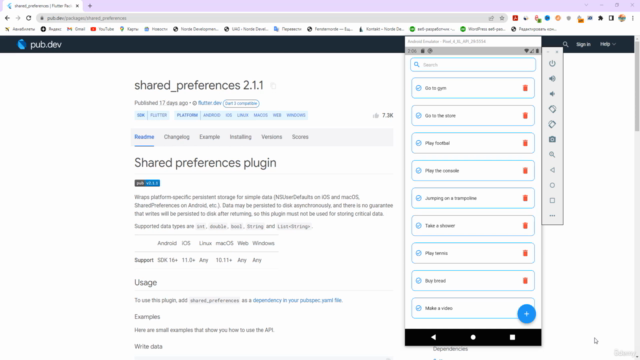
Task: Tap Android recent apps button
Action: [x=512, y=337]
